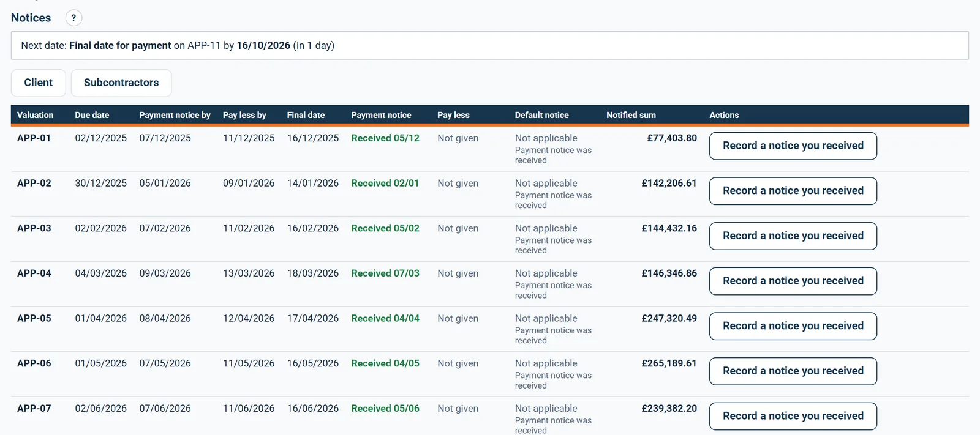This screenshot has width=980, height=435.
Task: Click the Received 05/12 payment notice status
Action: pos(385,138)
